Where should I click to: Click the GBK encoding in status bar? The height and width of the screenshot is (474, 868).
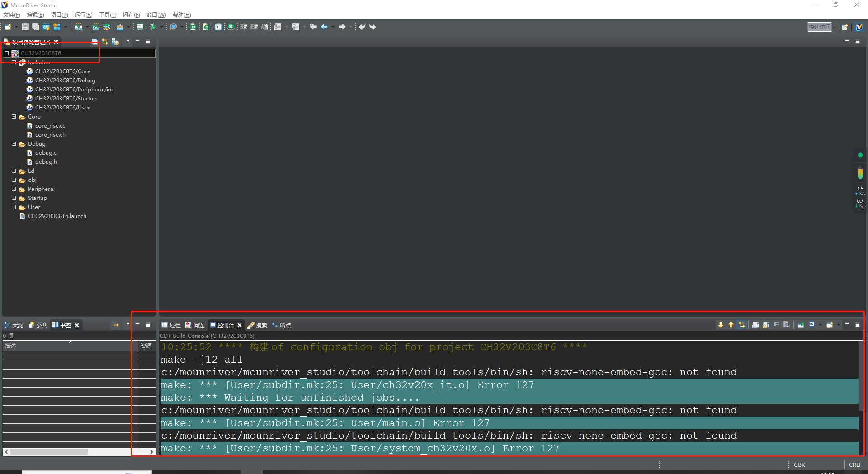799,465
